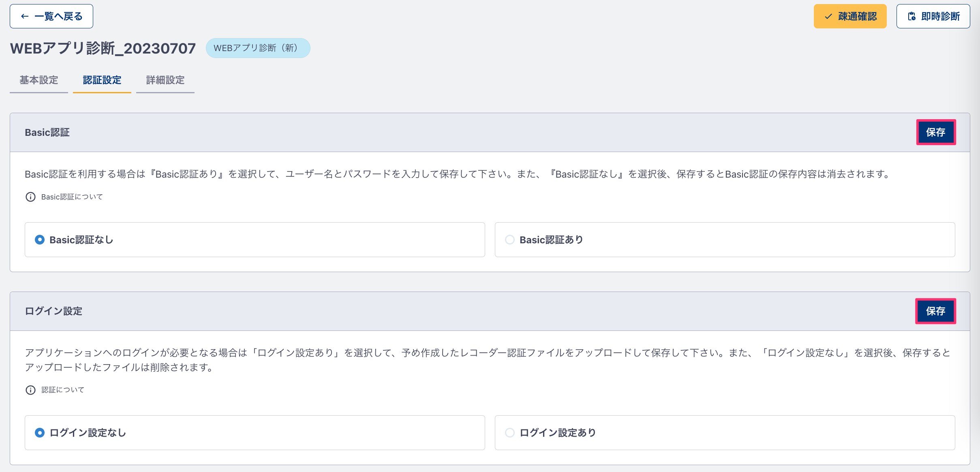This screenshot has width=980, height=472.
Task: Click the ログイン設定 section heading
Action: (53, 311)
